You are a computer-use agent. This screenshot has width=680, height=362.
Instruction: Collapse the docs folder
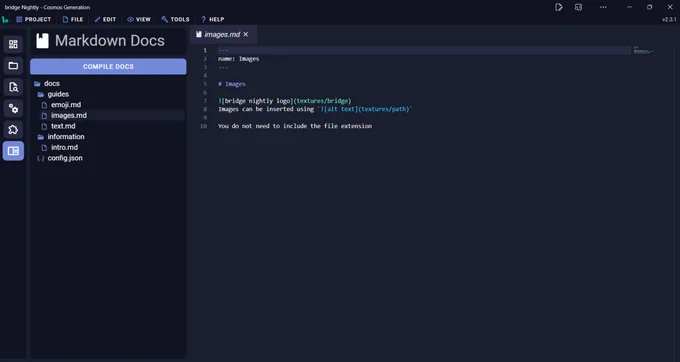[x=47, y=84]
